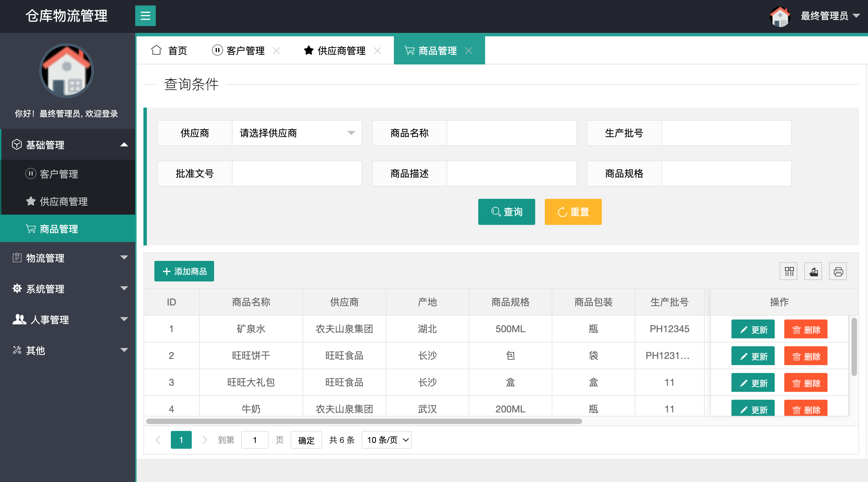Switch to the 首页 tab
The width and height of the screenshot is (868, 482).
[169, 51]
